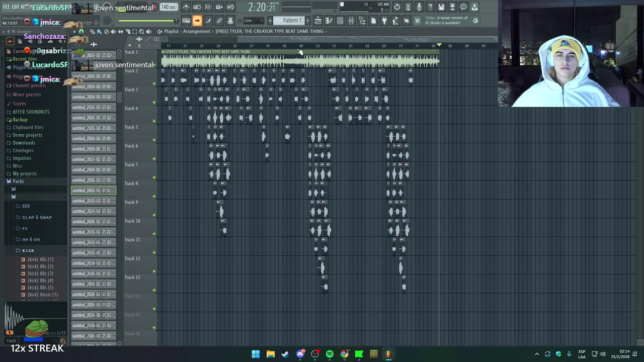Open the chat bubble icon

pos(463,7)
